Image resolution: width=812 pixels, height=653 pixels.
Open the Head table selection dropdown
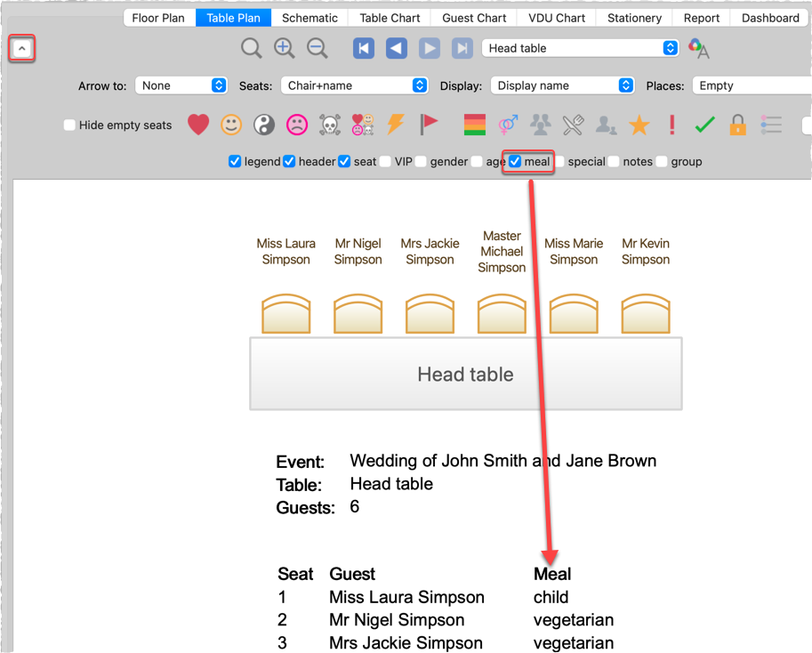[582, 49]
